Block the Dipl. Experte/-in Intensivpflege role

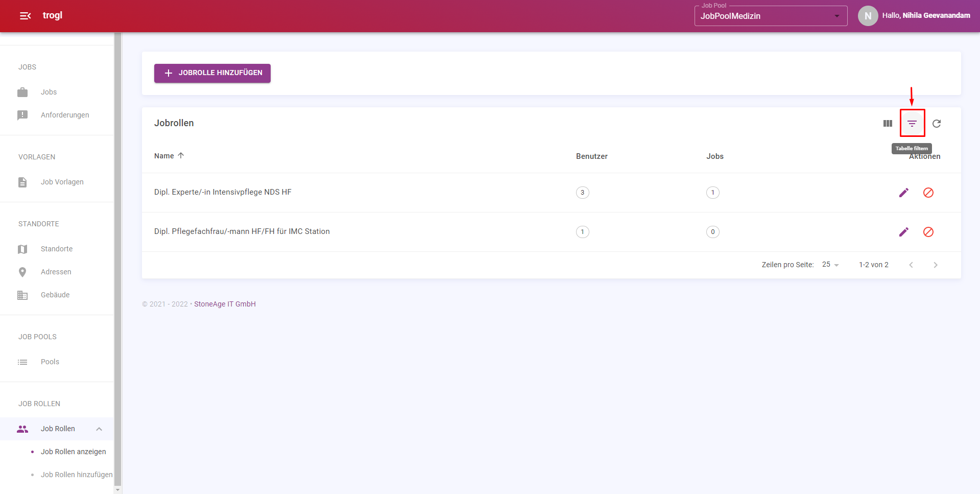tap(928, 193)
